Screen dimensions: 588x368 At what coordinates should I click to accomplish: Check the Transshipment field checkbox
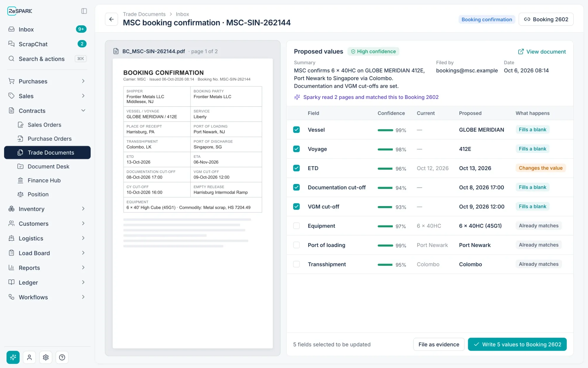click(296, 264)
